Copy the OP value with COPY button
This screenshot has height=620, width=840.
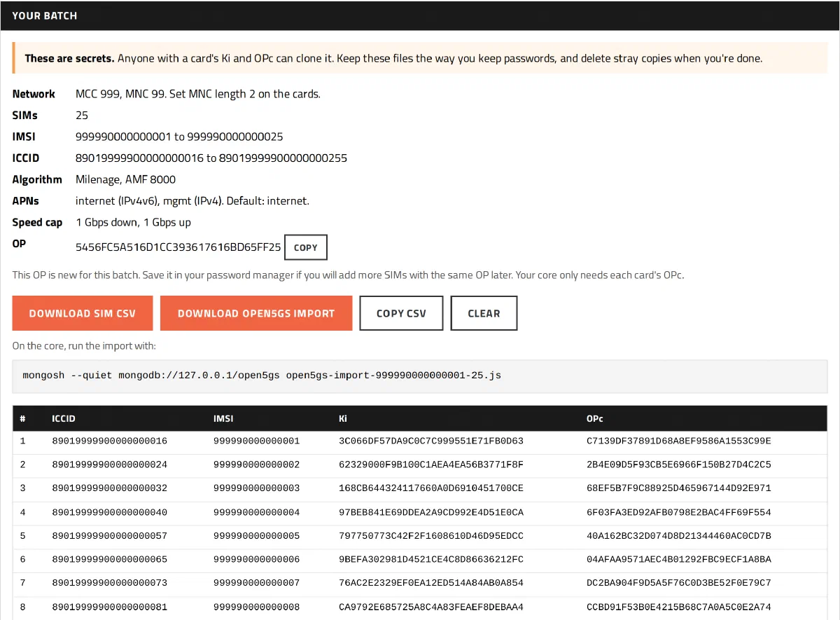305,247
